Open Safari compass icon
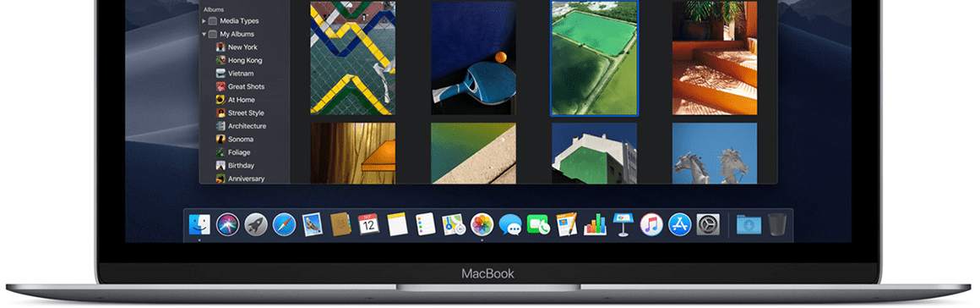This screenshot has height=308, width=980. pyautogui.click(x=284, y=224)
